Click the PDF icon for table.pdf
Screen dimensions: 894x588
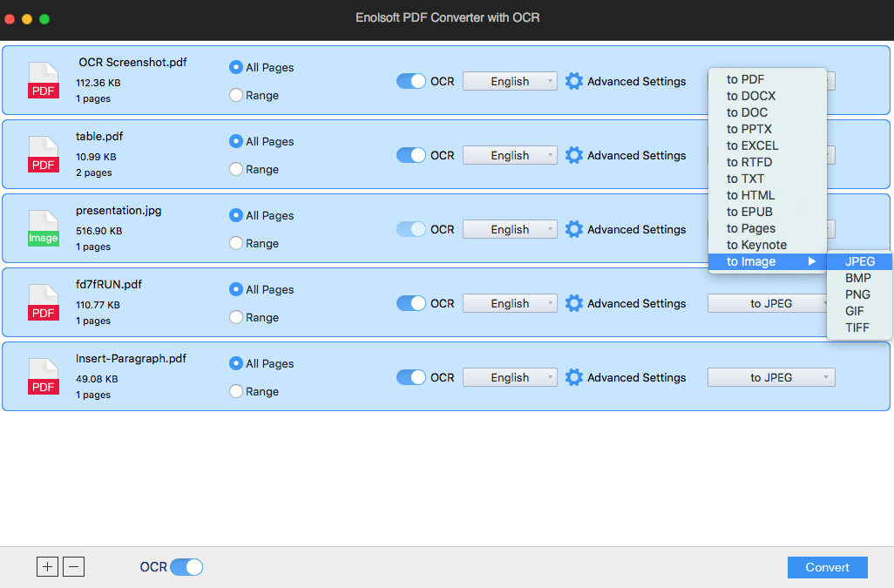tap(44, 154)
